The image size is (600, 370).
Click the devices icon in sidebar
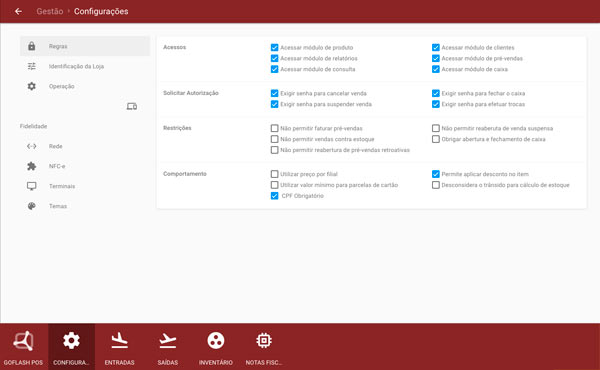pyautogui.click(x=132, y=106)
